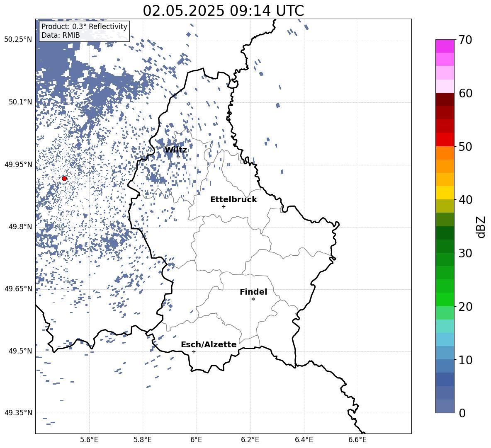Click the 10 colorbar tick label
The height and width of the screenshot is (448, 491).
coord(465,360)
